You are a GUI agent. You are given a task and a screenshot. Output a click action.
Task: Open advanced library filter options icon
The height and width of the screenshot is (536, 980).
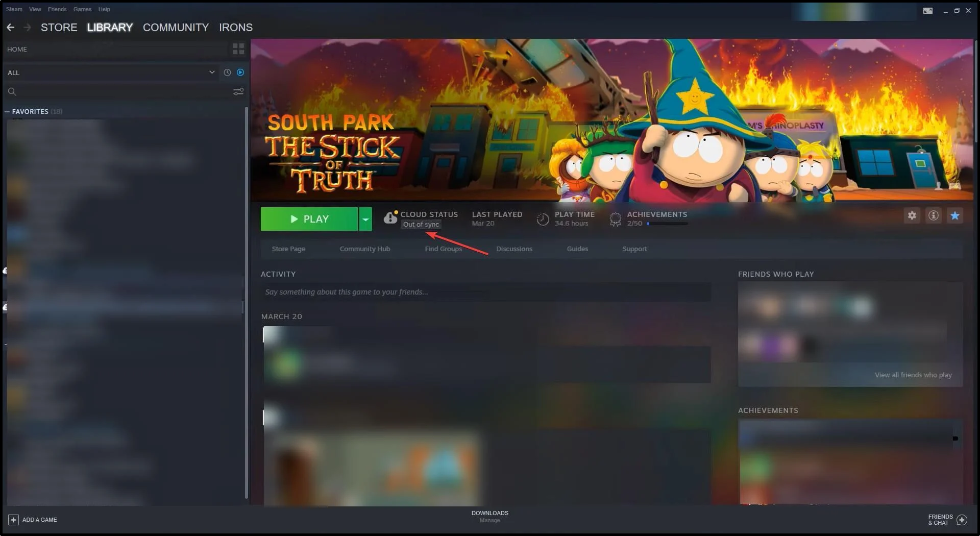tap(238, 92)
